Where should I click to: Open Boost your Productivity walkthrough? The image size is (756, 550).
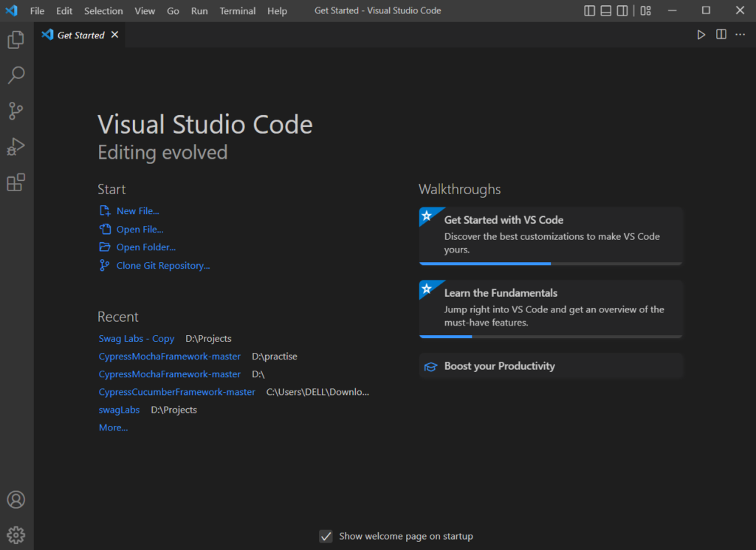551,366
